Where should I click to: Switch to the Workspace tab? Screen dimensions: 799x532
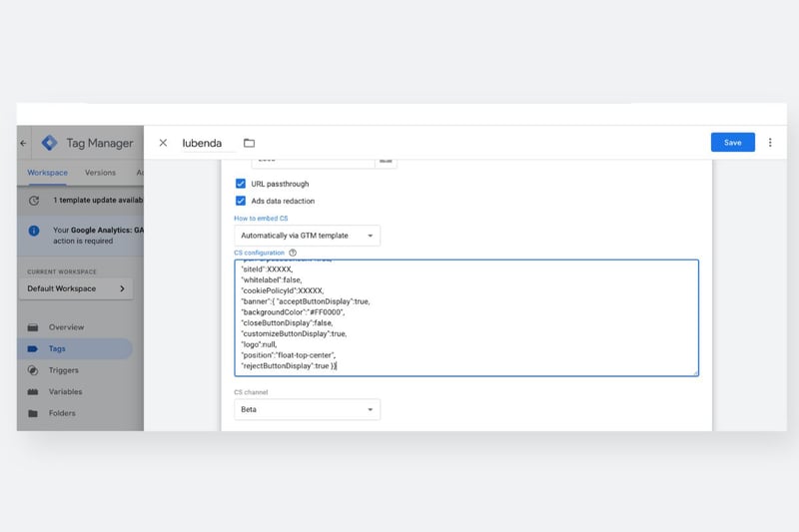47,173
